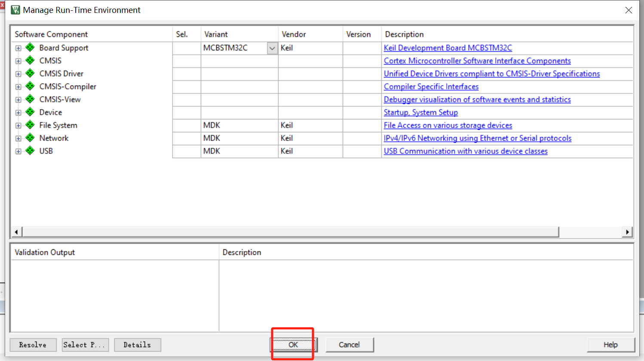
Task: Expand the CMSIS Driver tree node
Action: pos(18,74)
